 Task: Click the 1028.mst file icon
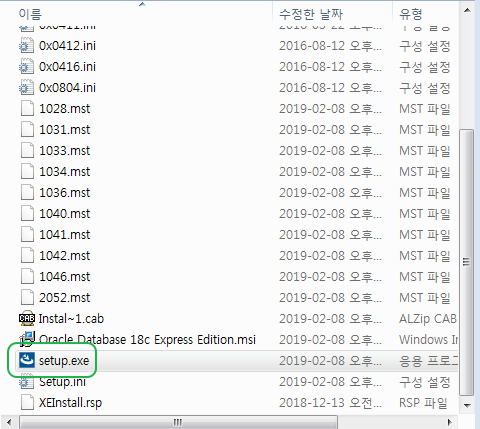coord(27,109)
